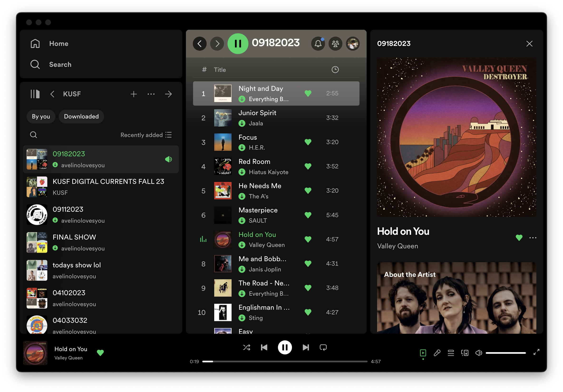Search within library magnifier icon
This screenshot has height=392, width=563.
coord(34,135)
